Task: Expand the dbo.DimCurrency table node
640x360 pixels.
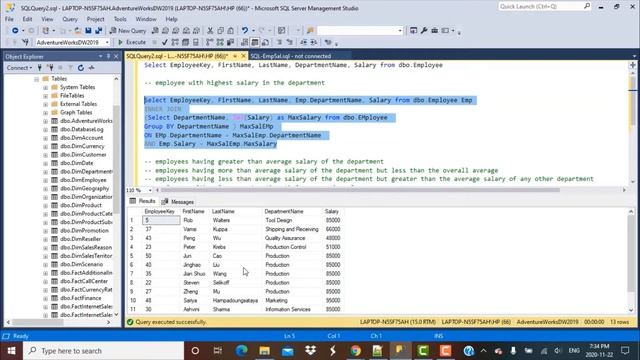Action: (x=45, y=147)
